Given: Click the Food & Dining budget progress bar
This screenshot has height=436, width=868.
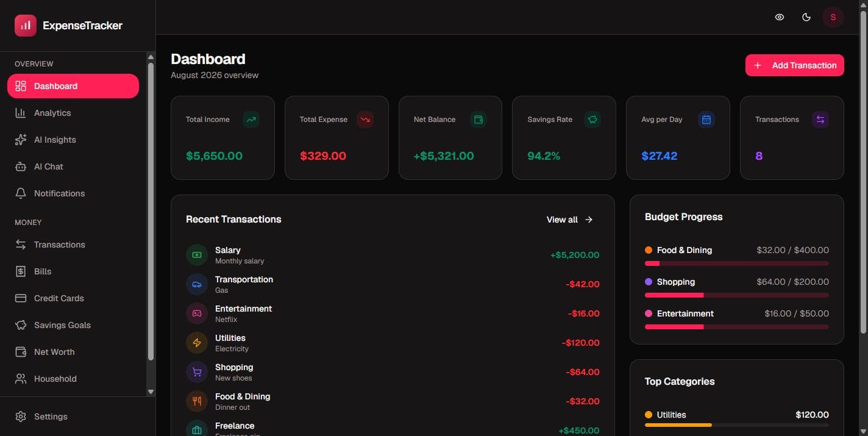Looking at the screenshot, I should point(737,263).
